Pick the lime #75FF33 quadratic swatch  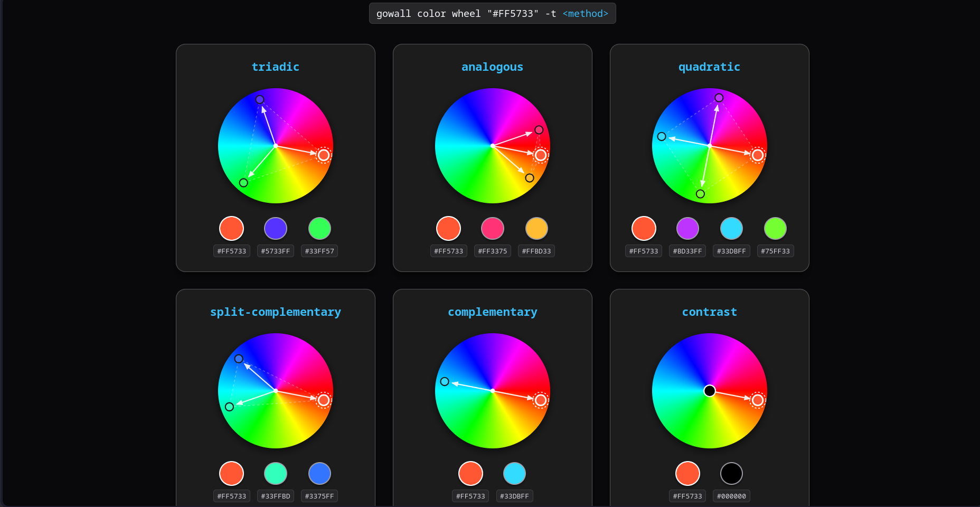775,229
